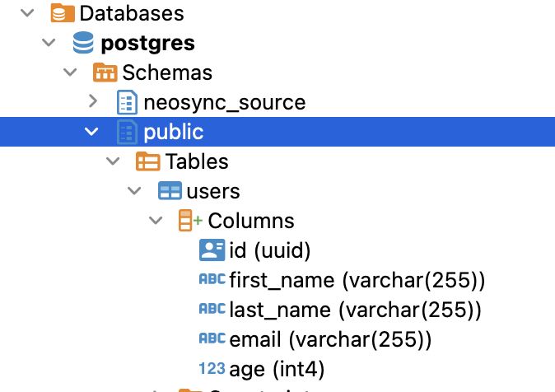
Task: Collapse the Tables node
Action: point(113,161)
